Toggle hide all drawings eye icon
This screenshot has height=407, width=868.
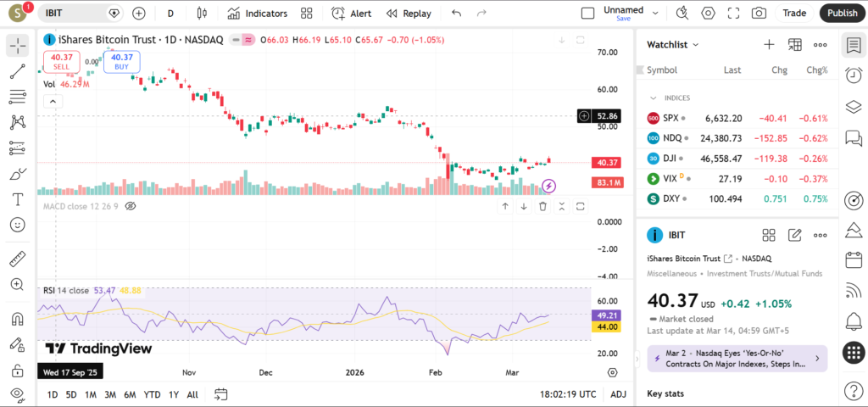18,394
